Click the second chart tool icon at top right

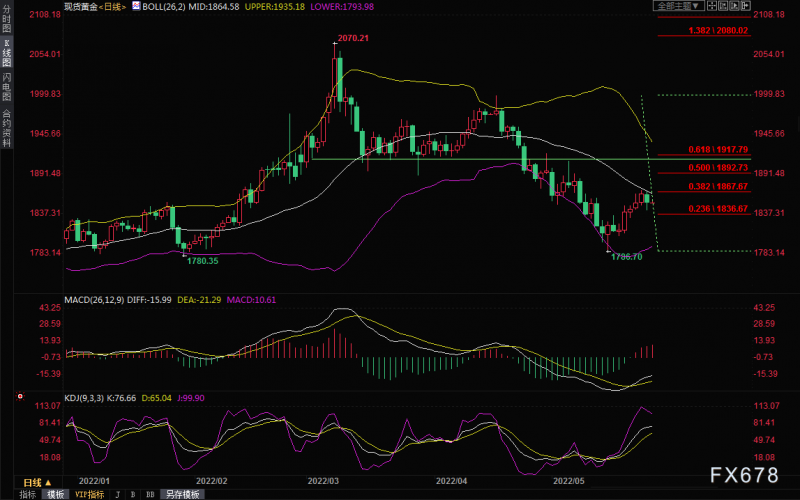click(723, 6)
